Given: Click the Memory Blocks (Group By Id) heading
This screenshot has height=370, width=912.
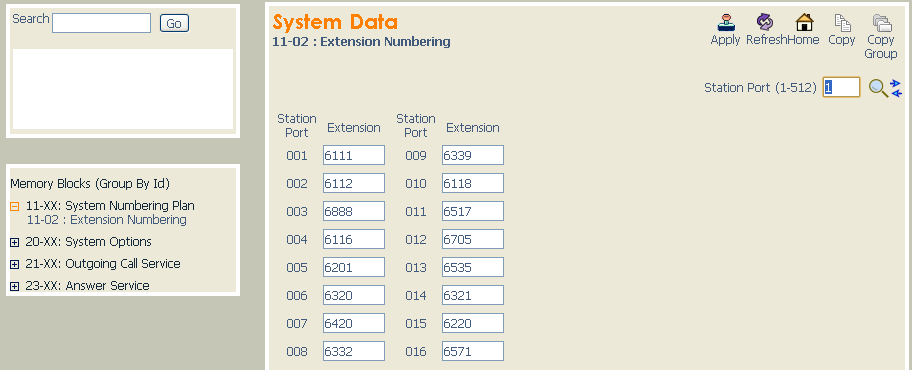Looking at the screenshot, I should tap(90, 184).
